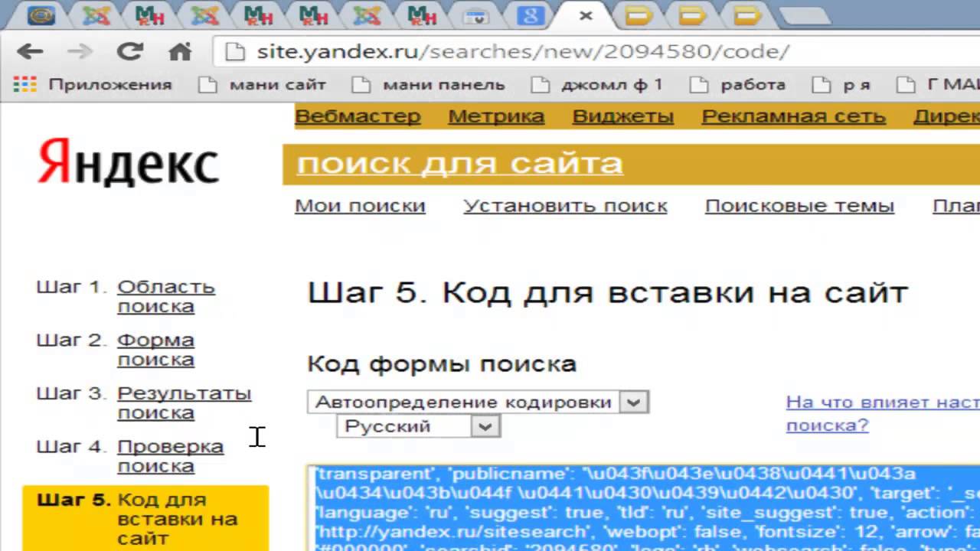
Task: Reload the page with the refresh icon
Action: coord(129,52)
